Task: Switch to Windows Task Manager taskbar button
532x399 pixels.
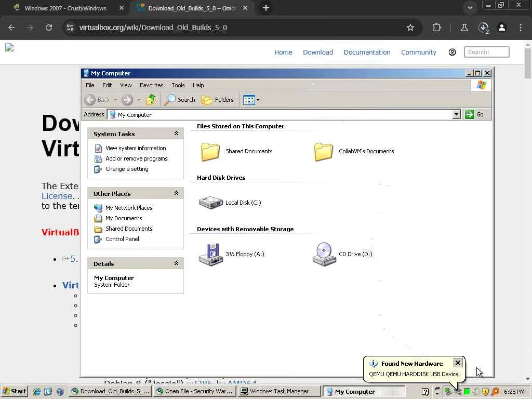Action: tap(279, 391)
